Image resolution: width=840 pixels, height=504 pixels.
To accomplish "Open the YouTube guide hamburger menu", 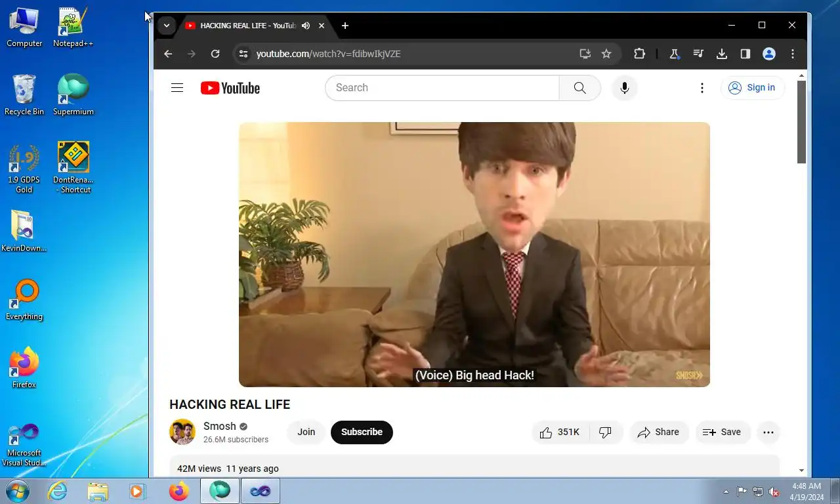I will click(177, 88).
